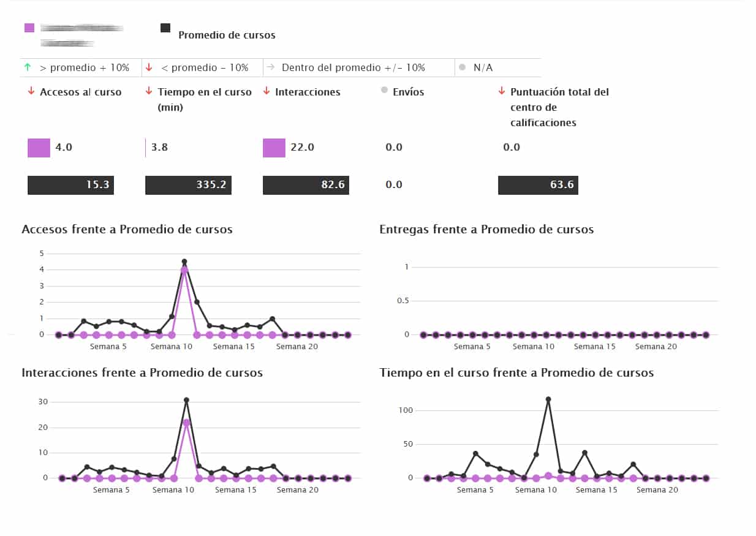This screenshot has height=536, width=756.
Task: Select the Promedio de cursos legend label
Action: (x=227, y=35)
